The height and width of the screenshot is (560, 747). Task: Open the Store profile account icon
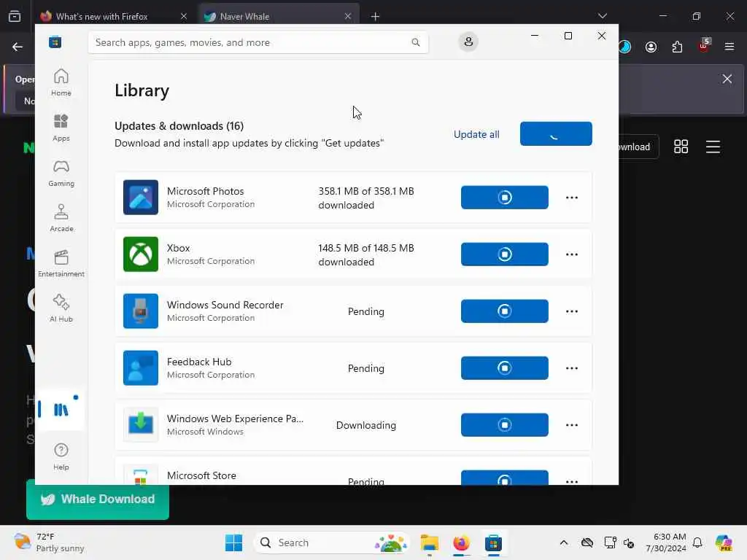[468, 42]
